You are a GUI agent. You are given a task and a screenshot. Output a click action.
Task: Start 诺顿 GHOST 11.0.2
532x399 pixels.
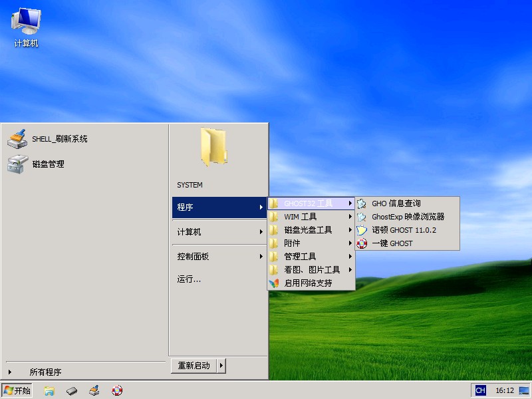click(404, 230)
